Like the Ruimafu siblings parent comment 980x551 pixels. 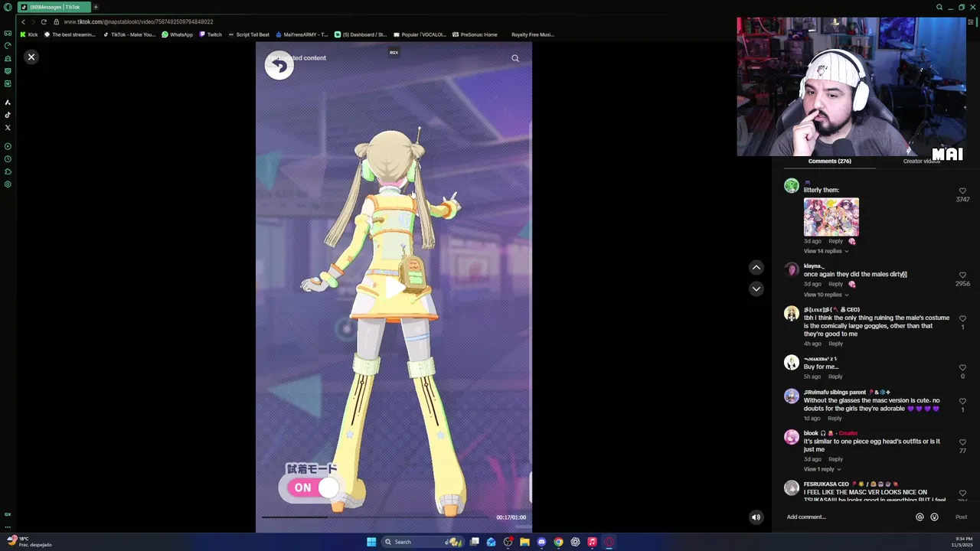coord(962,402)
